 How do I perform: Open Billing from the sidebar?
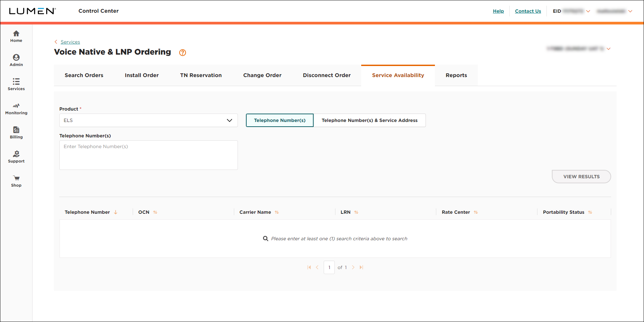tap(16, 133)
